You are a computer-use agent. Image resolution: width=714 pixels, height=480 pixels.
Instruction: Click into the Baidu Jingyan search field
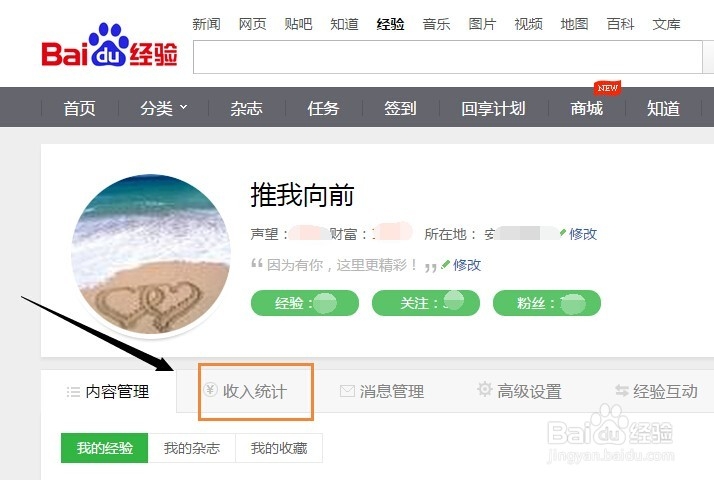click(448, 57)
